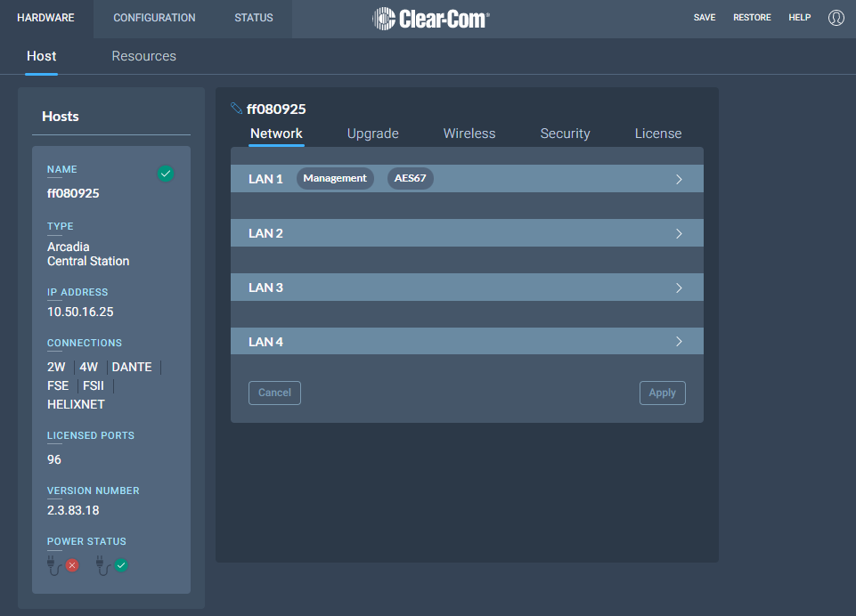The height and width of the screenshot is (616, 856).
Task: Expand the LAN 3 section chevron
Action: [x=679, y=288]
